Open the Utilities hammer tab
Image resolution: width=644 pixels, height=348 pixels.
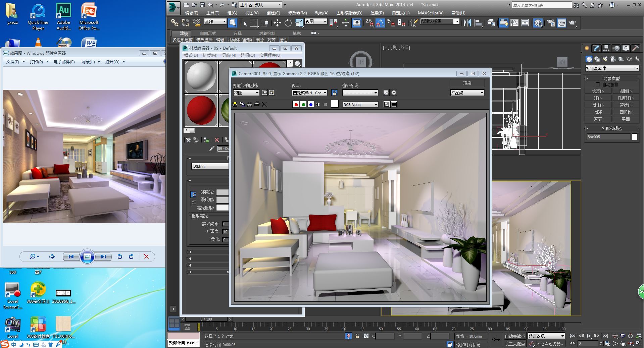coord(635,48)
